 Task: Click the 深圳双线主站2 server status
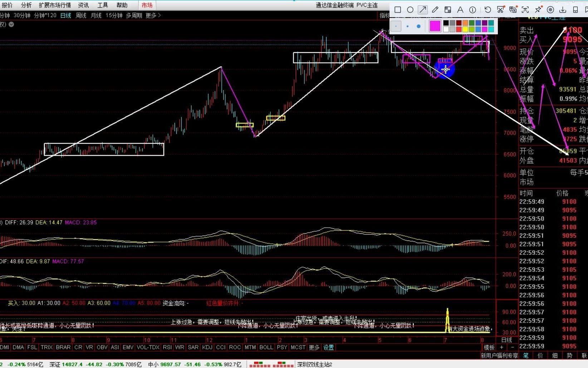click(x=315, y=364)
